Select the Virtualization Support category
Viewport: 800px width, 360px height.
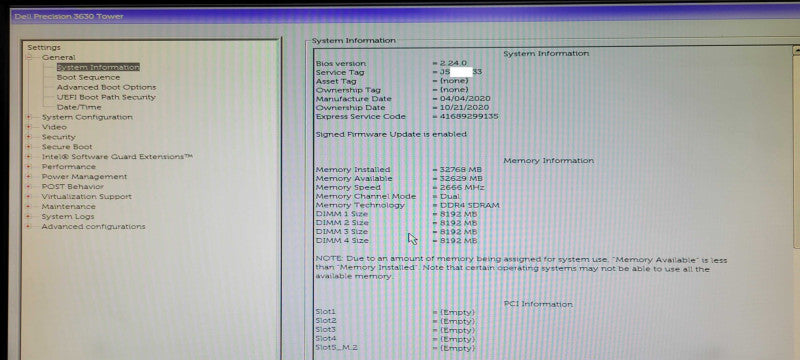click(x=86, y=197)
